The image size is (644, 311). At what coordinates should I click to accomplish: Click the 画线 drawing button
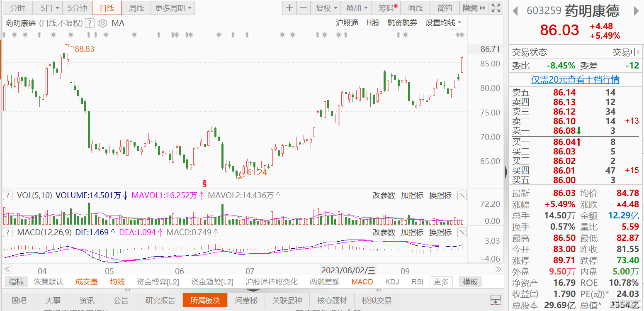coord(416,8)
